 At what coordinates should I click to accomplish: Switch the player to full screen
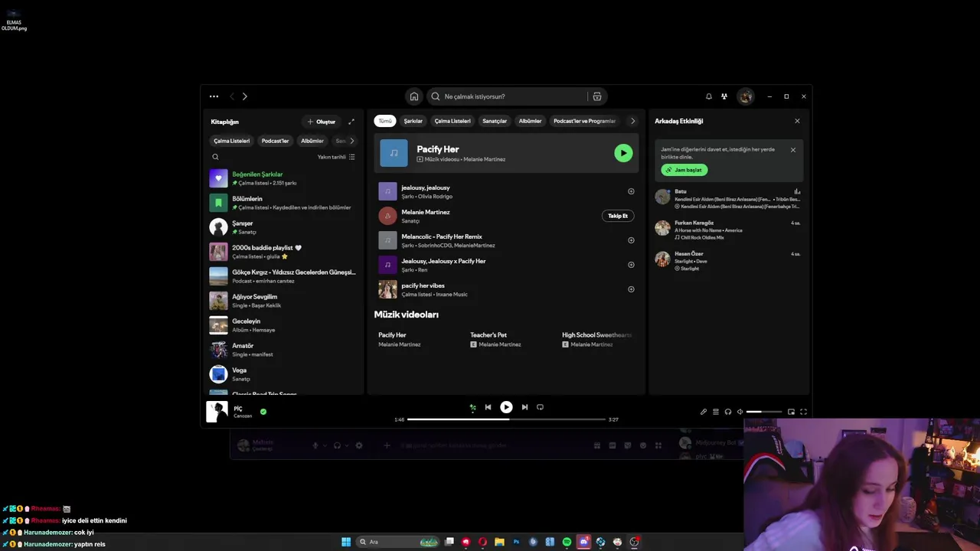803,412
